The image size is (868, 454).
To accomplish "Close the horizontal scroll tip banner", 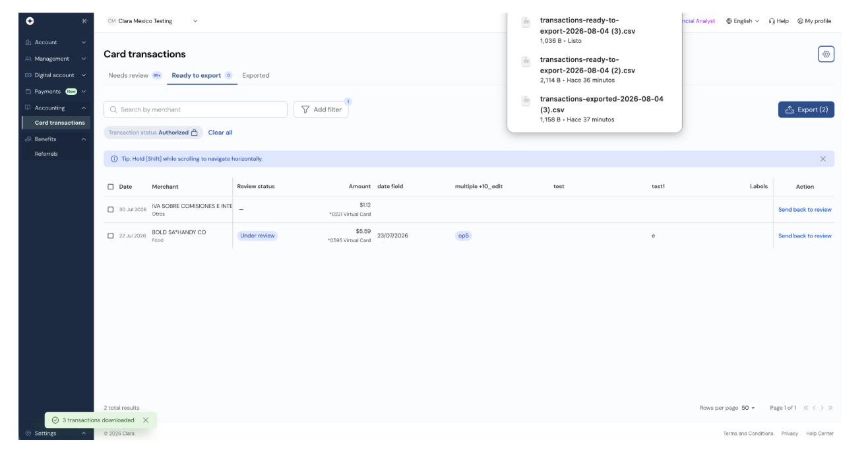I will click(x=822, y=159).
